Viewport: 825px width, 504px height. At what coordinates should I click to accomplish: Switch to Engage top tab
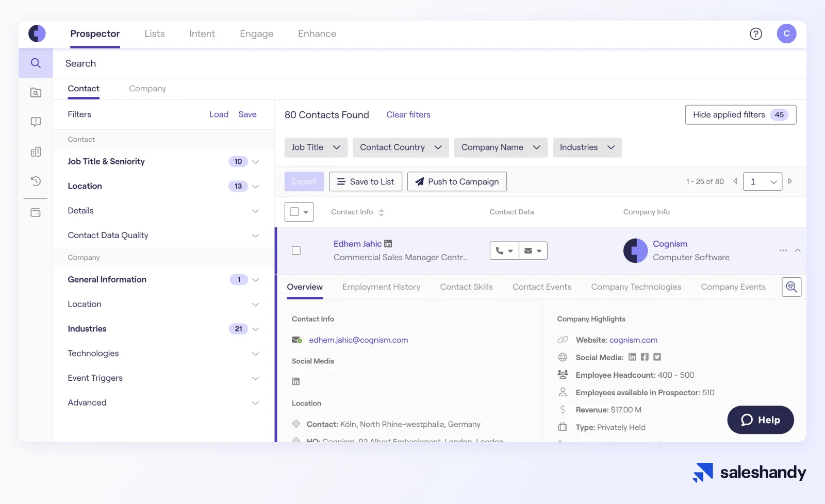point(257,33)
